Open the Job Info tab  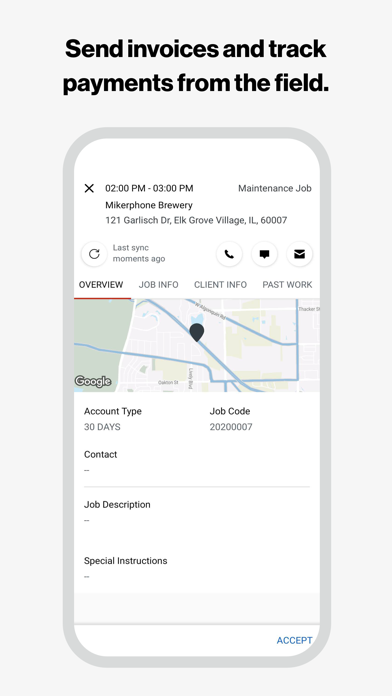[158, 285]
